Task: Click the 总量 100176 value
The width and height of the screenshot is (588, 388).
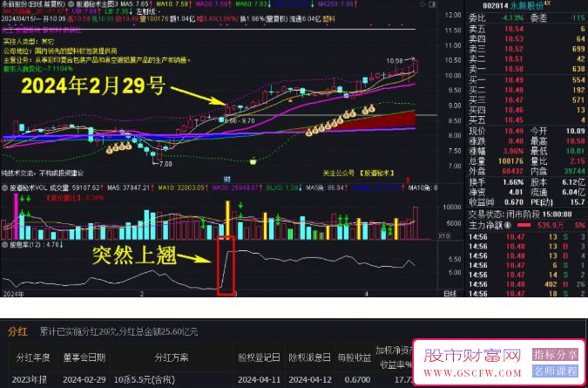Action: tap(510, 161)
